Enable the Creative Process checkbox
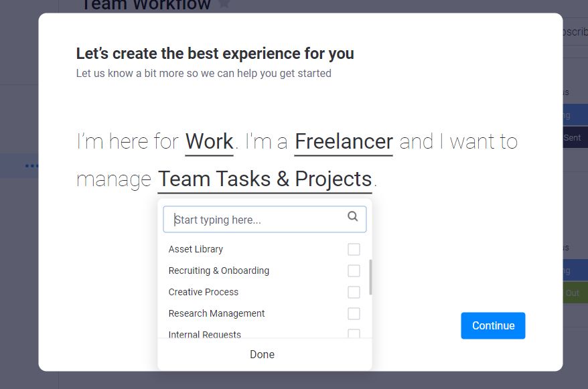The width and height of the screenshot is (588, 389). [354, 291]
